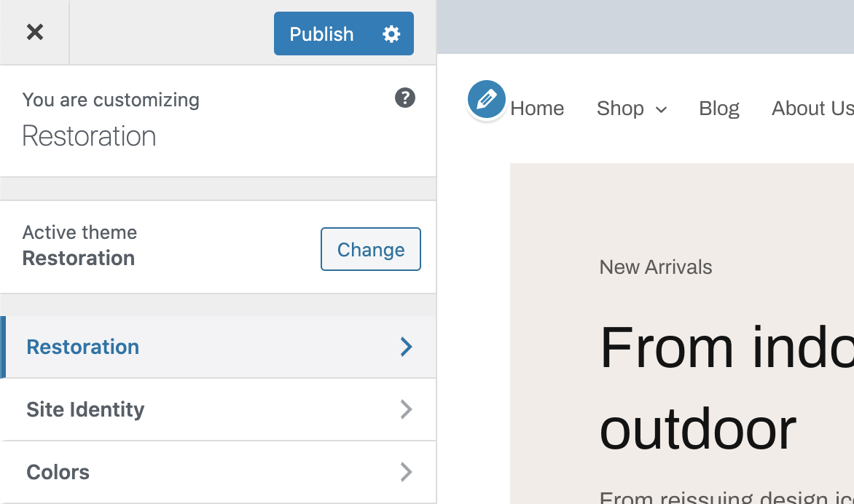Viewport: 854px width, 504px height.
Task: Click the New Arrivals label in the preview
Action: click(x=655, y=267)
